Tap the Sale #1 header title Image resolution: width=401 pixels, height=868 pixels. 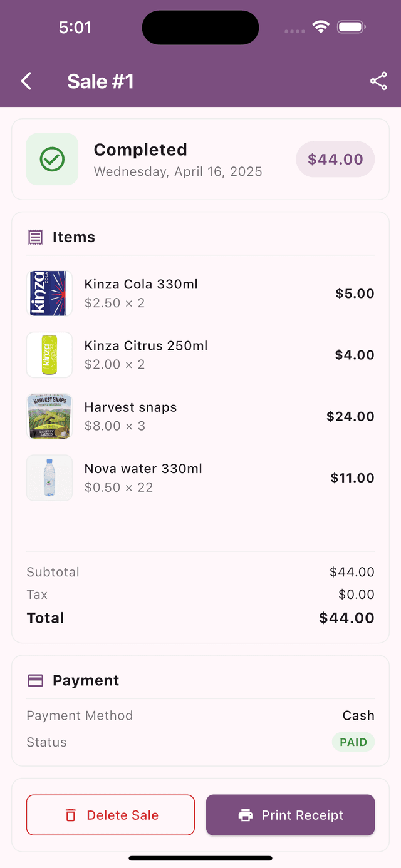(x=100, y=81)
